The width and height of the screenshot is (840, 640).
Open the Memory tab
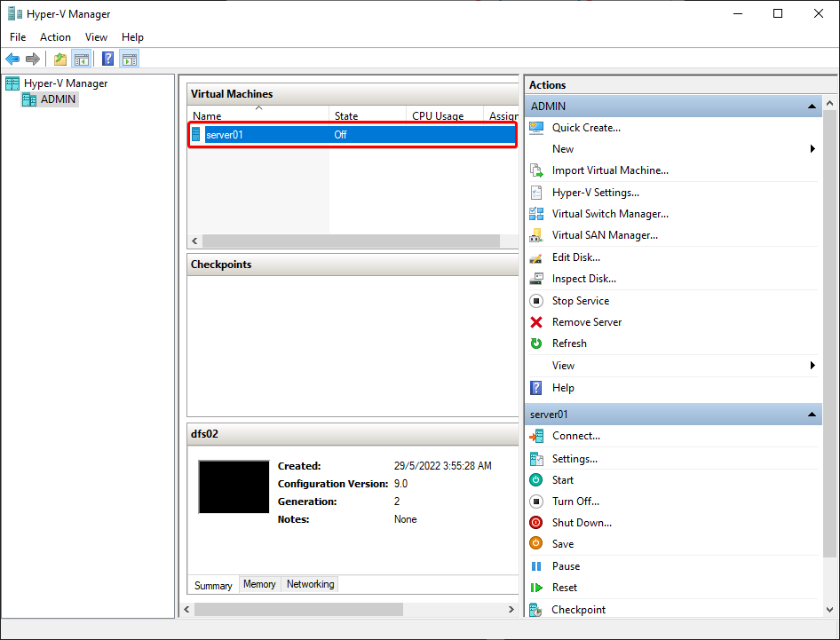tap(259, 584)
